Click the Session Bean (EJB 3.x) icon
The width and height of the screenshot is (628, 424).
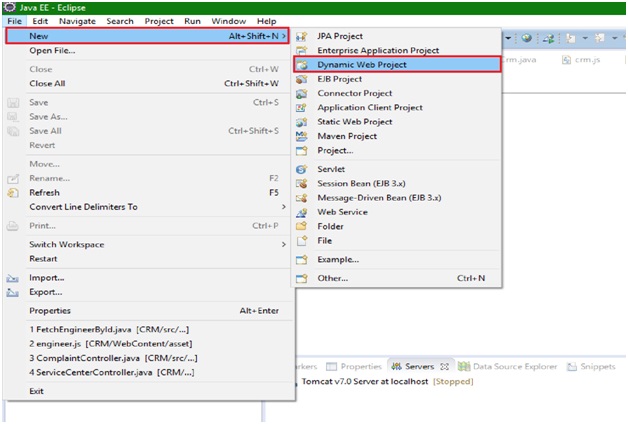(x=301, y=184)
